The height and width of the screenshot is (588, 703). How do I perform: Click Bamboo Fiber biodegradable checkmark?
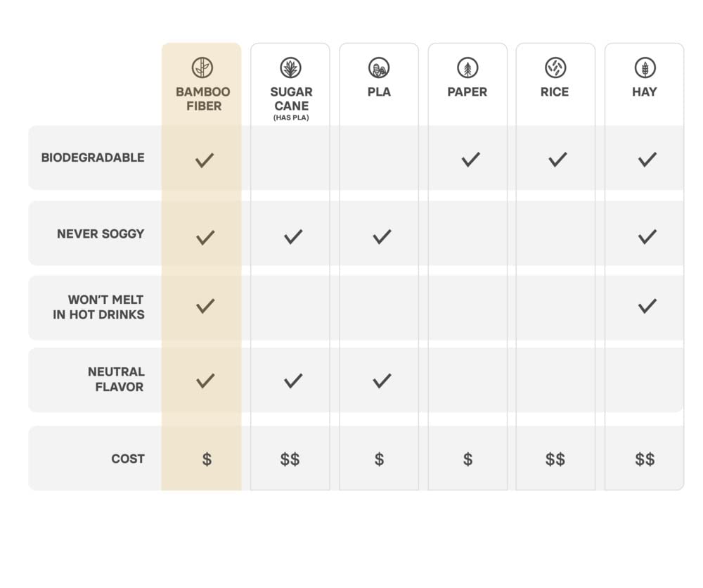tap(205, 160)
